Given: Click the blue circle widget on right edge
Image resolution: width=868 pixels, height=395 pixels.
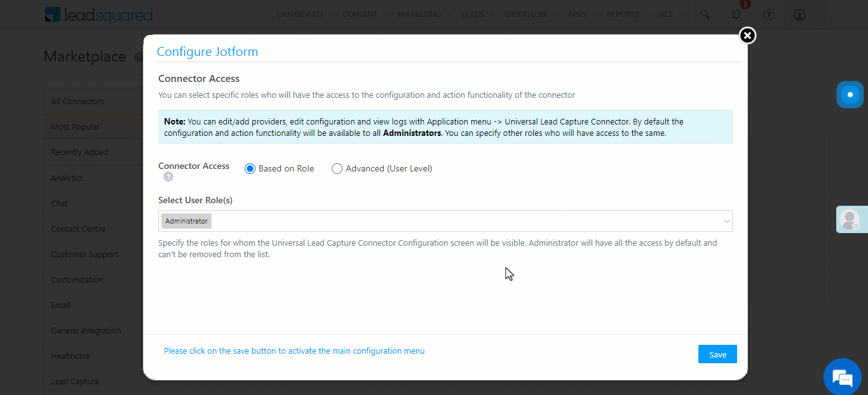Looking at the screenshot, I should pos(850,94).
